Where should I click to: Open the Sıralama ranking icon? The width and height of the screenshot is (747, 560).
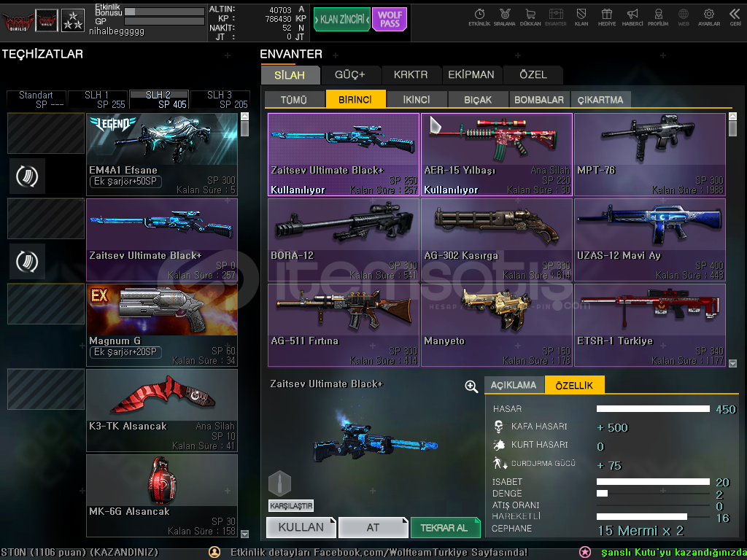click(x=505, y=17)
